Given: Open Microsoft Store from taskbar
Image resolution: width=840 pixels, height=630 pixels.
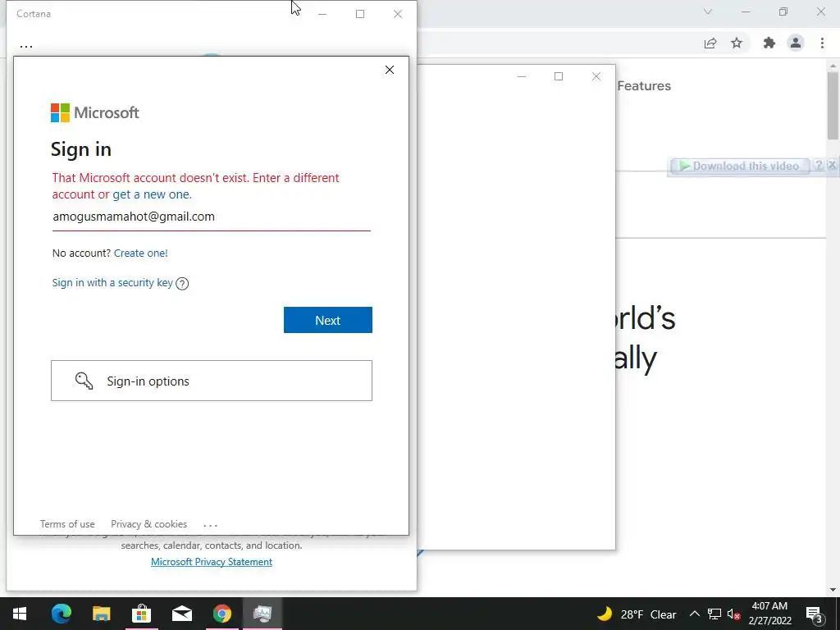Looking at the screenshot, I should point(141,614).
